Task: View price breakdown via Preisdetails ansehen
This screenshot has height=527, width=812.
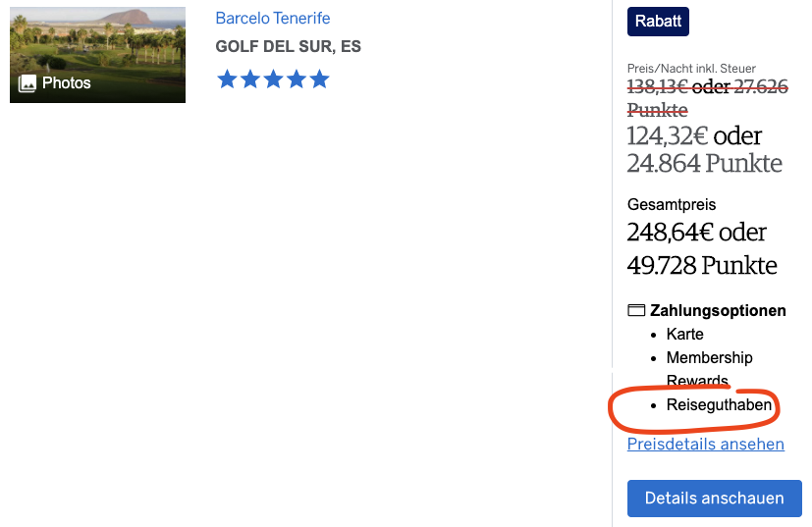Action: pyautogui.click(x=705, y=445)
